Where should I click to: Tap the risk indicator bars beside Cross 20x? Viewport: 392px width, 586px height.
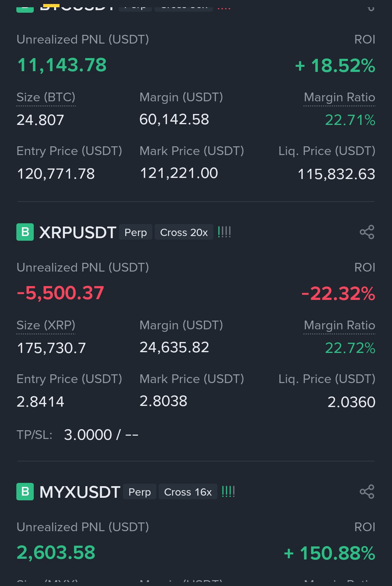coord(224,232)
